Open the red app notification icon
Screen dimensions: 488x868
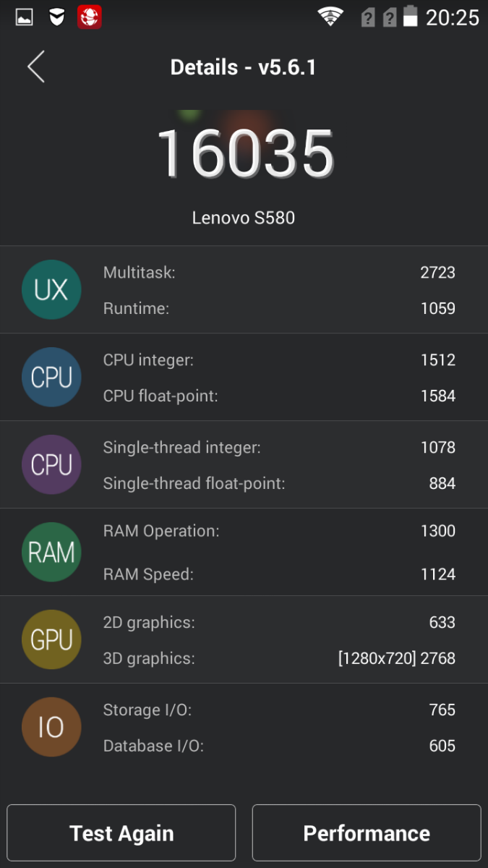90,17
